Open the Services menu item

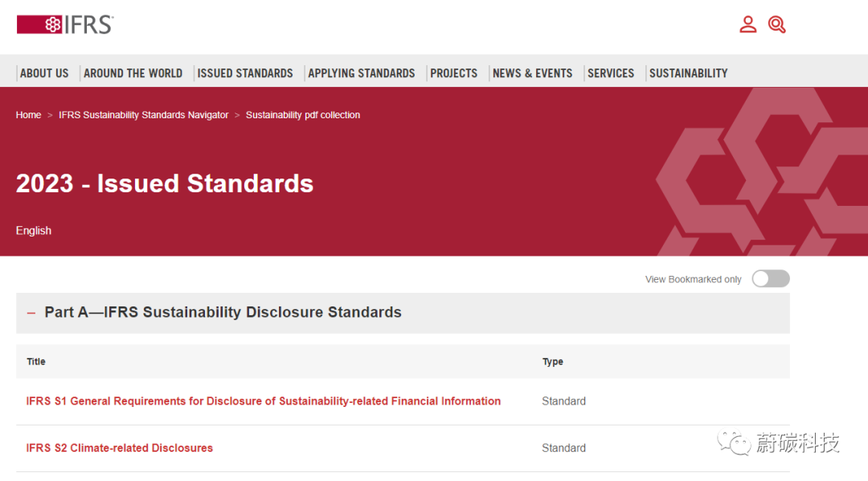pos(611,73)
